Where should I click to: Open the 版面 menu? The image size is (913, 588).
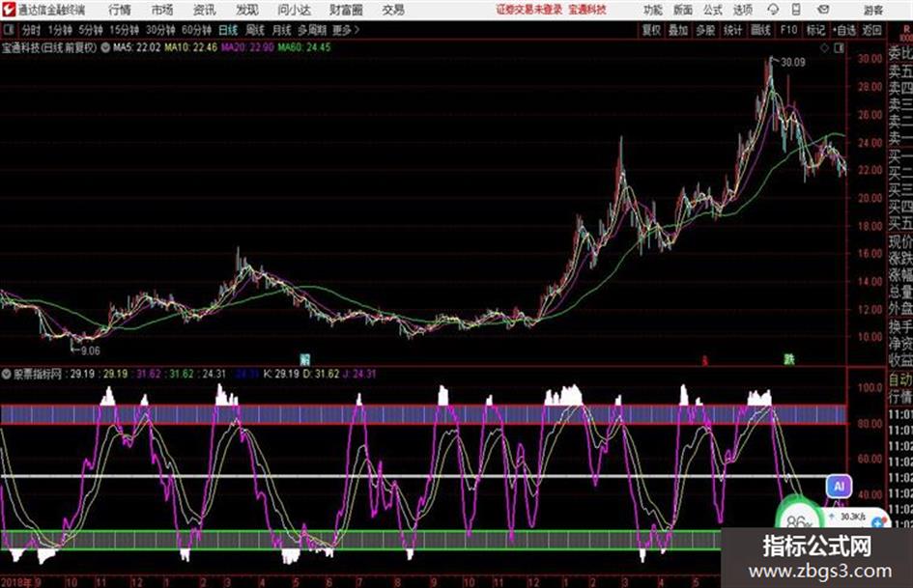(682, 10)
